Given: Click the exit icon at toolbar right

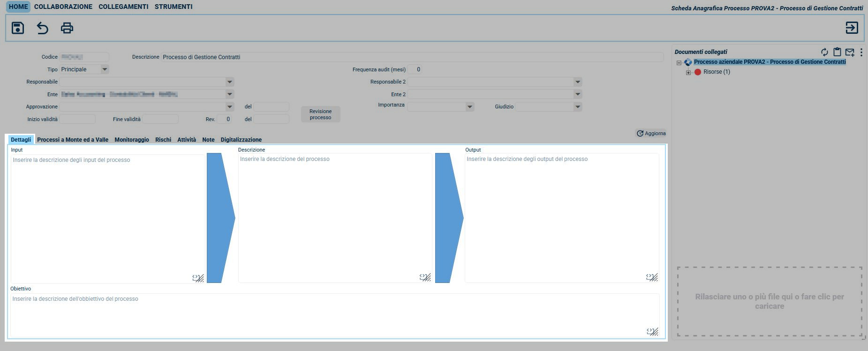Looking at the screenshot, I should (x=852, y=28).
